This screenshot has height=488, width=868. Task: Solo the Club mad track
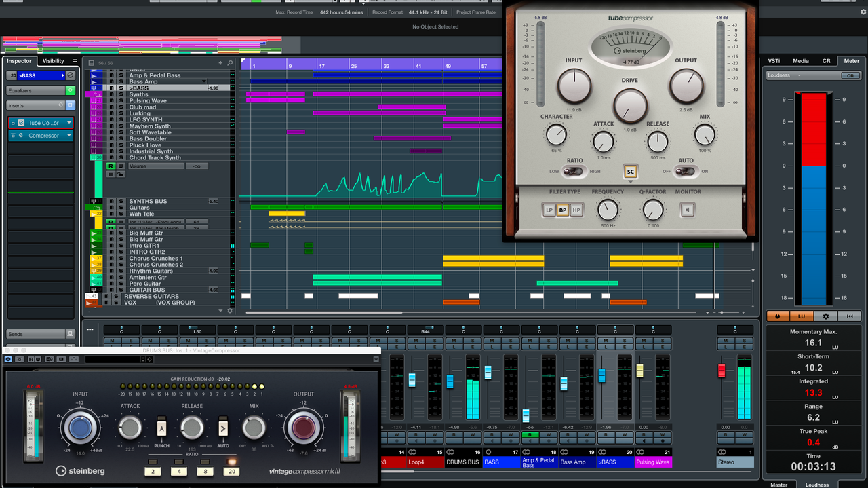(x=121, y=107)
